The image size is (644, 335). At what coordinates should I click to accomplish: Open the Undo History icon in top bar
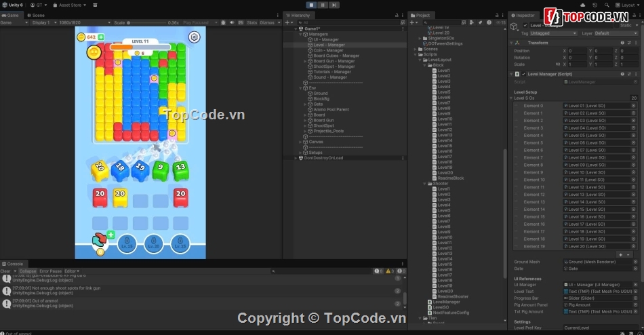595,5
